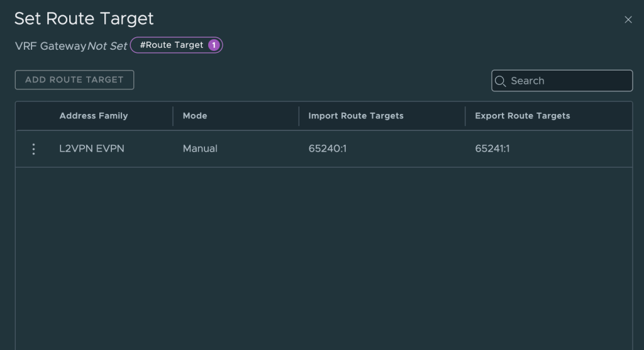
Task: Click the magnifier icon in the search box
Action: (x=501, y=81)
